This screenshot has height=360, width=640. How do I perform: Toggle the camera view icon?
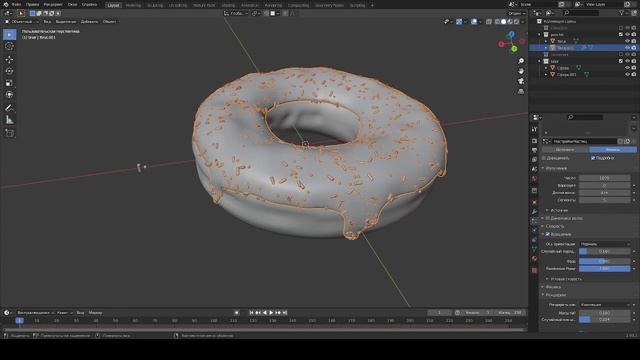coord(521,81)
